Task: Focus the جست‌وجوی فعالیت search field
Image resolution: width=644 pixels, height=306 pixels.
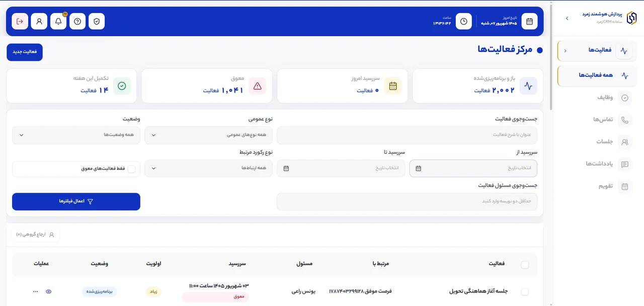Action: [x=407, y=135]
